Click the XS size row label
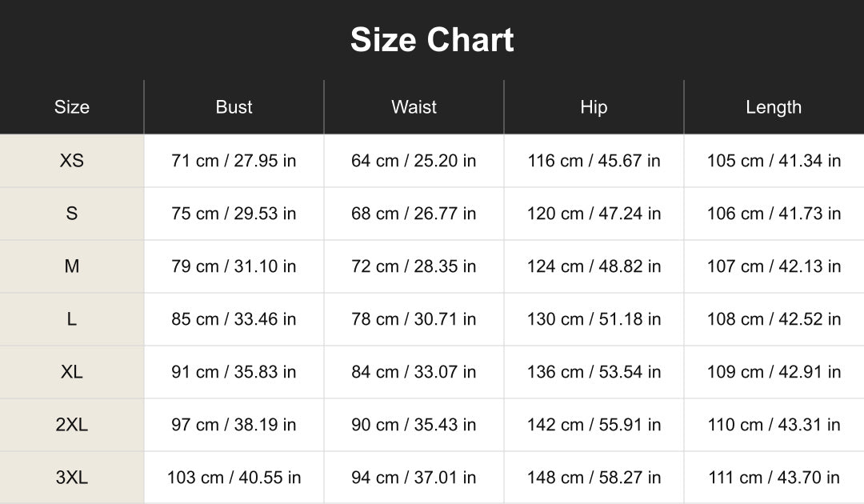Viewport: 864px width, 504px height. point(72,160)
